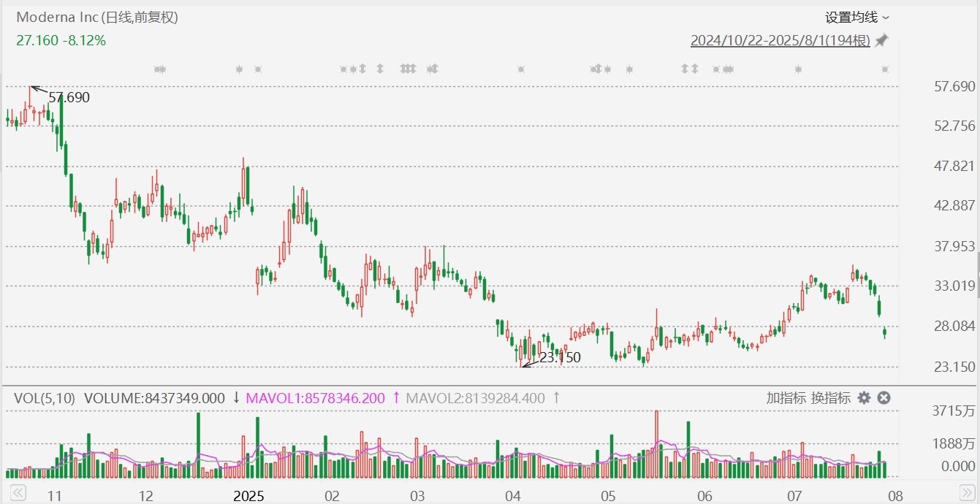Click the event marker above early July candles
The height and width of the screenshot is (504, 980).
pyautogui.click(x=798, y=69)
